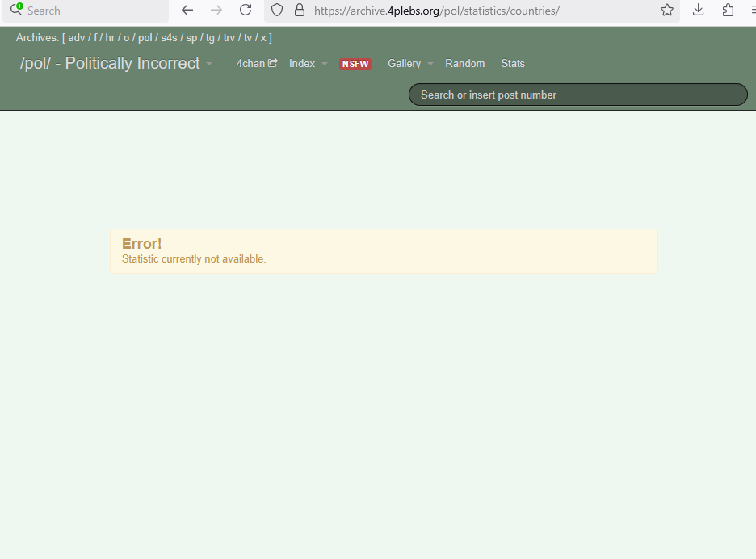
Task: Open the s4s archive link
Action: (x=170, y=38)
